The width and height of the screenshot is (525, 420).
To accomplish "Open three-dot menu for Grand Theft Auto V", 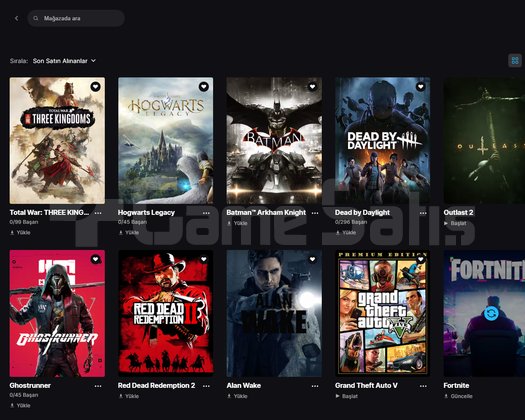I will pos(423,386).
